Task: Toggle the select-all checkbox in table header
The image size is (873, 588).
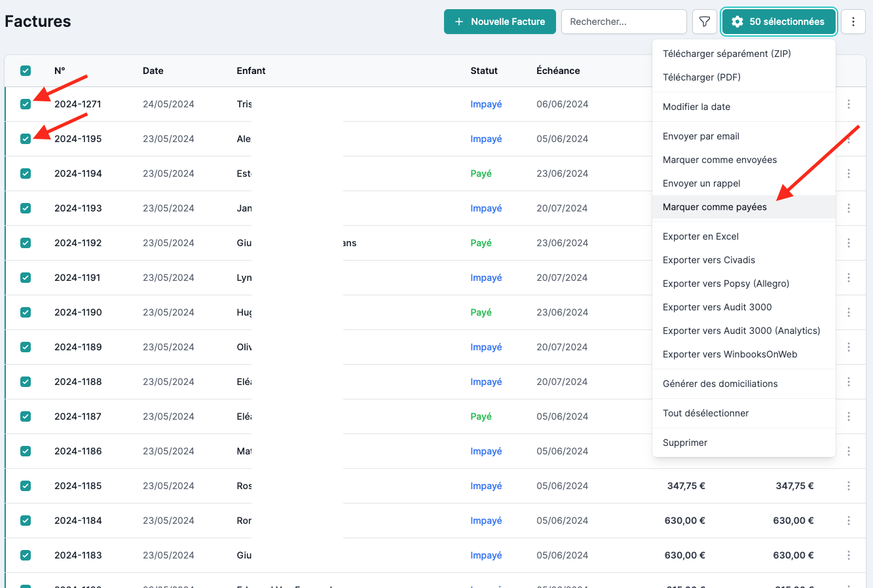Action: pos(26,71)
